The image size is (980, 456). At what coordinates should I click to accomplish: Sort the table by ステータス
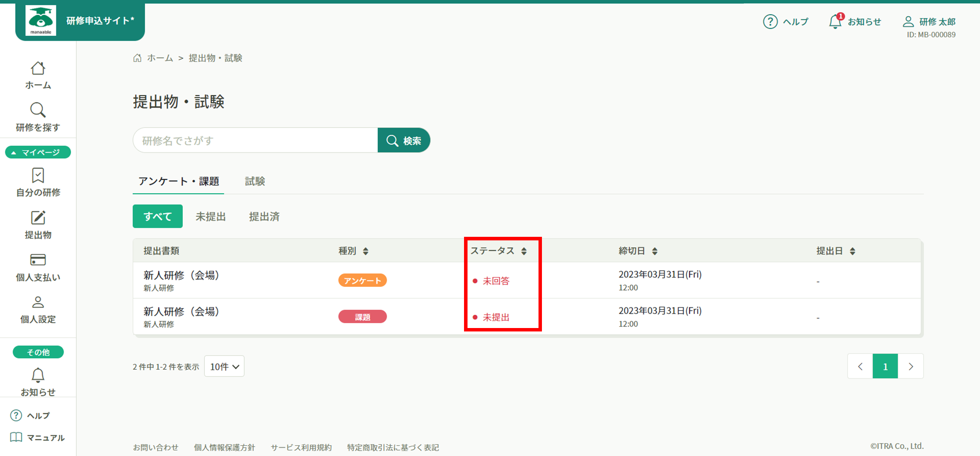(x=524, y=251)
